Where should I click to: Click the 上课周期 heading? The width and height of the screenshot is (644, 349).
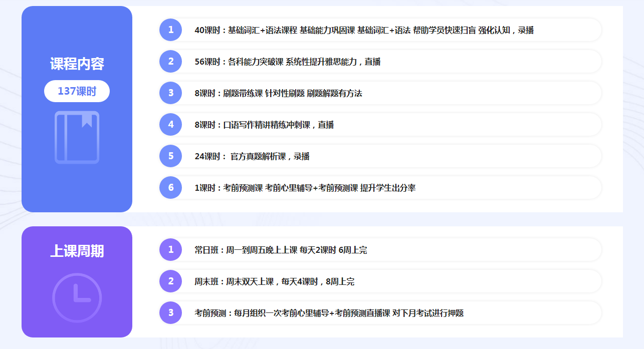coord(77,251)
